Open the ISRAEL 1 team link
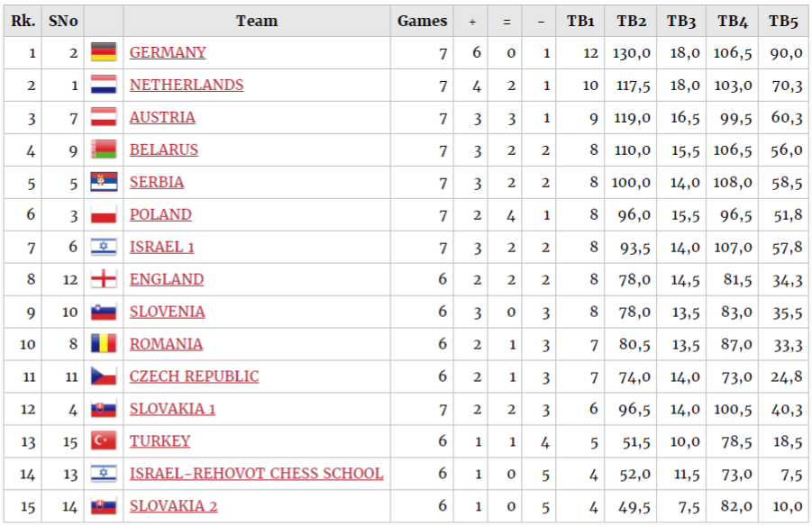Viewport: 812px width, 526px height. coord(161,247)
